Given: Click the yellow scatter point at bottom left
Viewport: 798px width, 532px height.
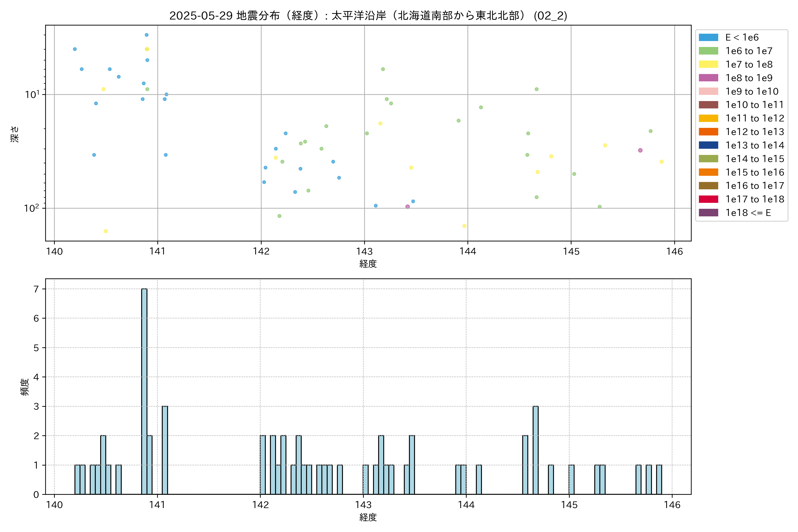Looking at the screenshot, I should (106, 231).
